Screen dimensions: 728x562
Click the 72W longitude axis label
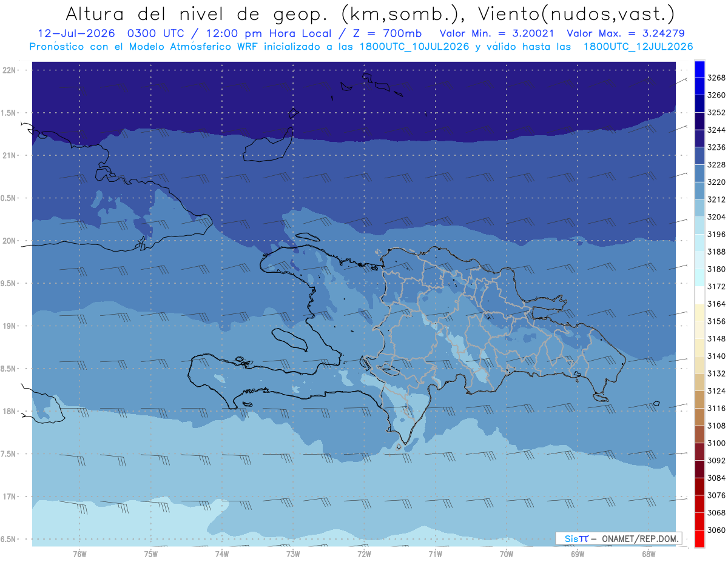tap(364, 554)
